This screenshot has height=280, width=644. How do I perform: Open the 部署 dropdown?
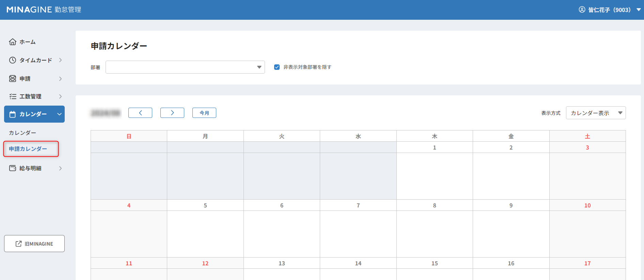pos(185,67)
